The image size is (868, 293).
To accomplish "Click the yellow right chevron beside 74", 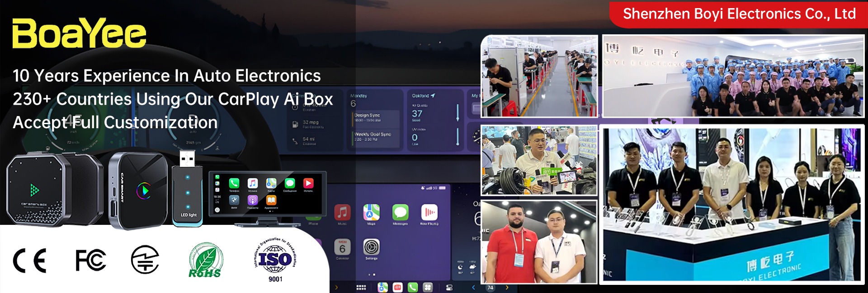I will tap(507, 287).
